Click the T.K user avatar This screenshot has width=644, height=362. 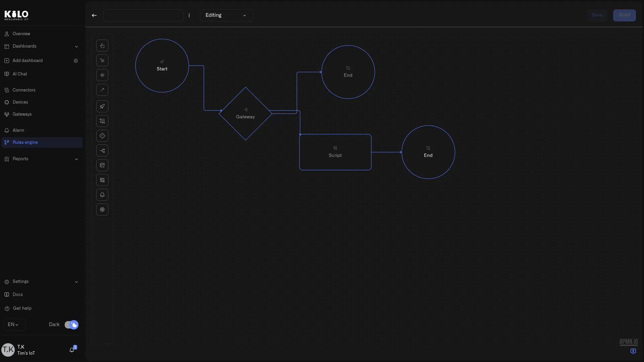point(8,350)
